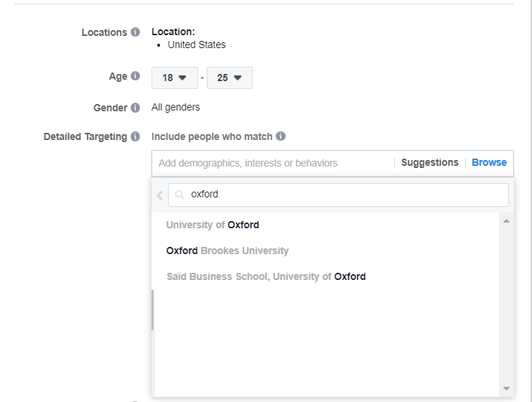
Task: Open the Gender info tooltip icon
Action: click(x=136, y=108)
